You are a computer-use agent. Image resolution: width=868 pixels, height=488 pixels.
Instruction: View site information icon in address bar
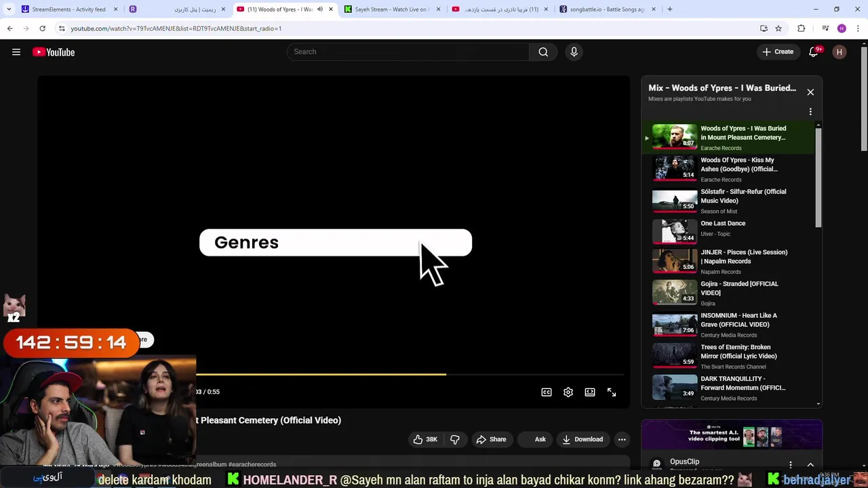62,28
